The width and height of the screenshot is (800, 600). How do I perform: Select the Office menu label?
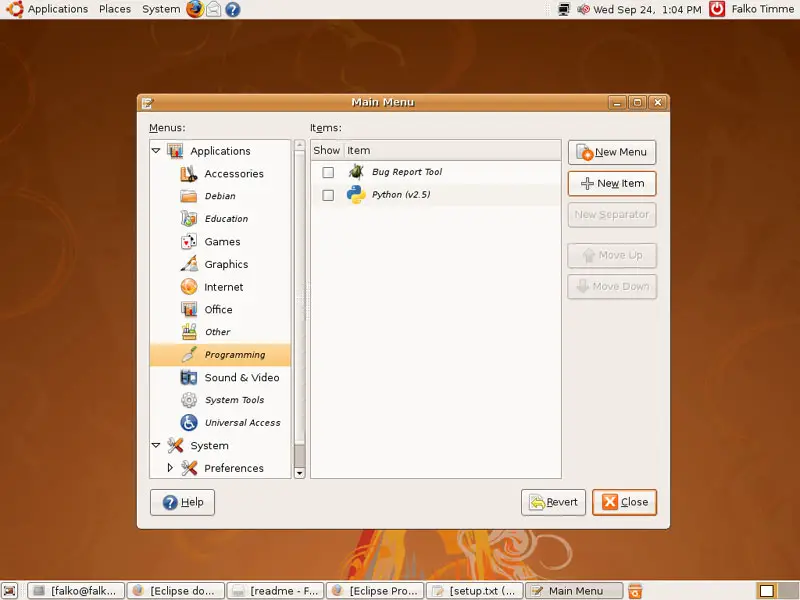218,309
